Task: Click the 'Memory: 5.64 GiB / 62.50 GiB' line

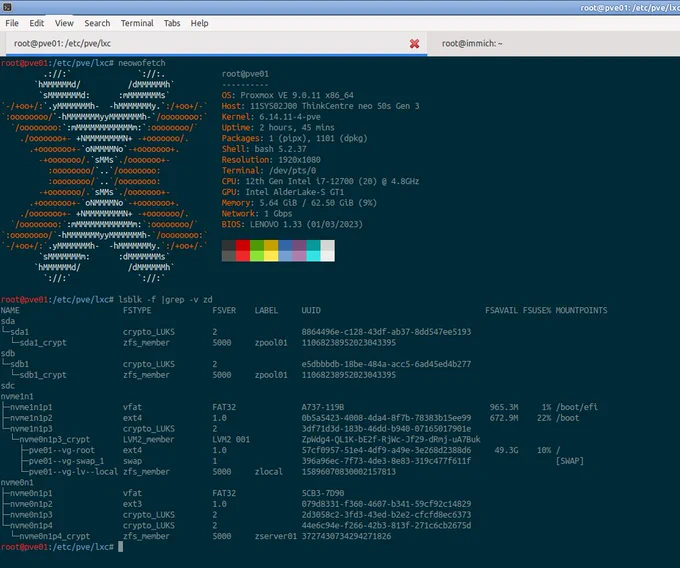Action: click(299, 203)
